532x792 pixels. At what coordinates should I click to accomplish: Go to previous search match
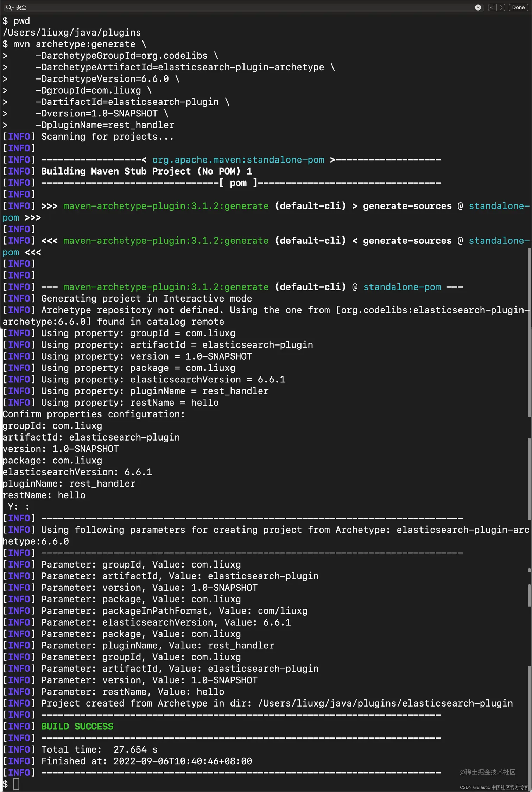click(492, 7)
